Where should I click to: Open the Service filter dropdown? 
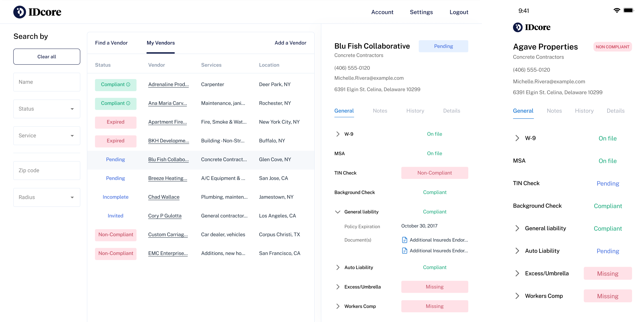[47, 136]
